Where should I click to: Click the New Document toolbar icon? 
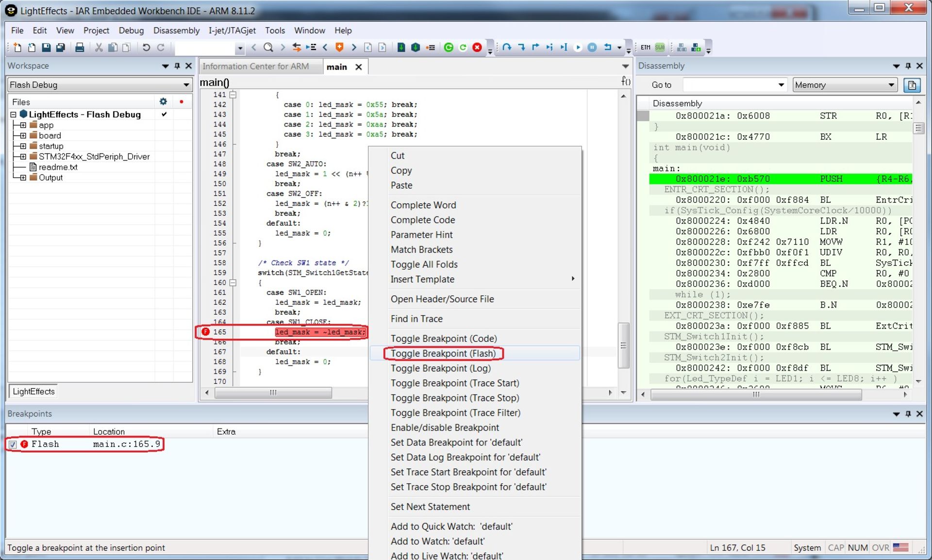tap(17, 47)
